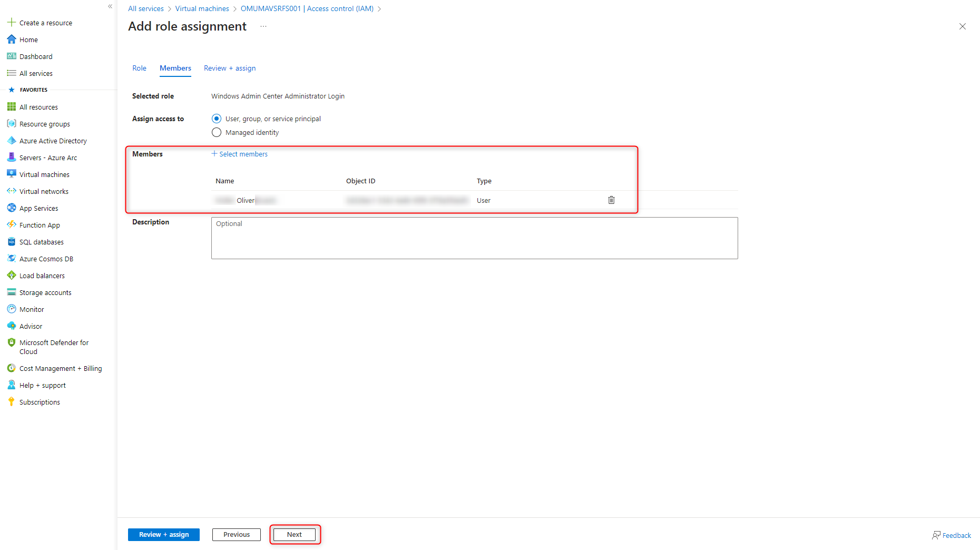Open the Virtual machines sidebar icon

11,174
